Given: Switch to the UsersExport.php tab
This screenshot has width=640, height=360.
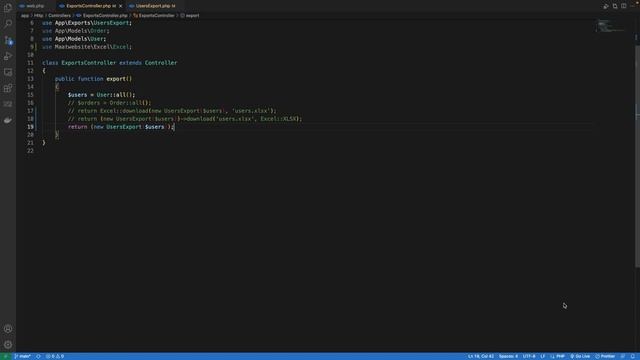Looking at the screenshot, I should click(x=152, y=6).
